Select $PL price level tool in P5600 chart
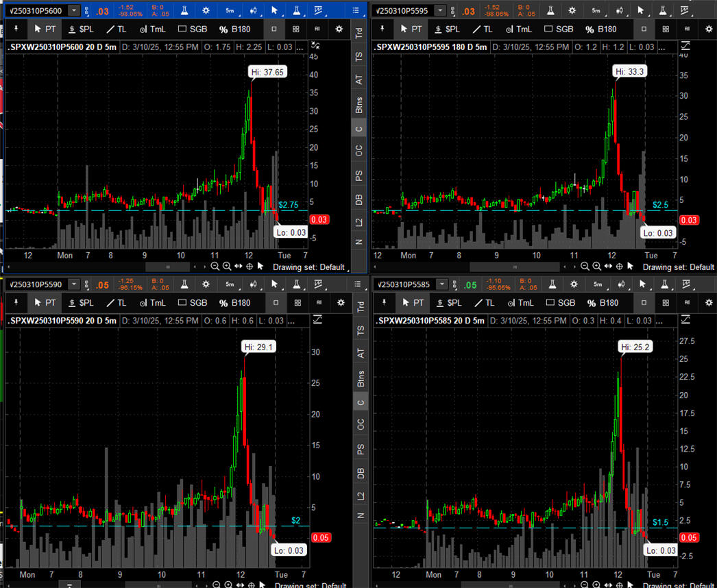The height and width of the screenshot is (588, 717). (80, 29)
